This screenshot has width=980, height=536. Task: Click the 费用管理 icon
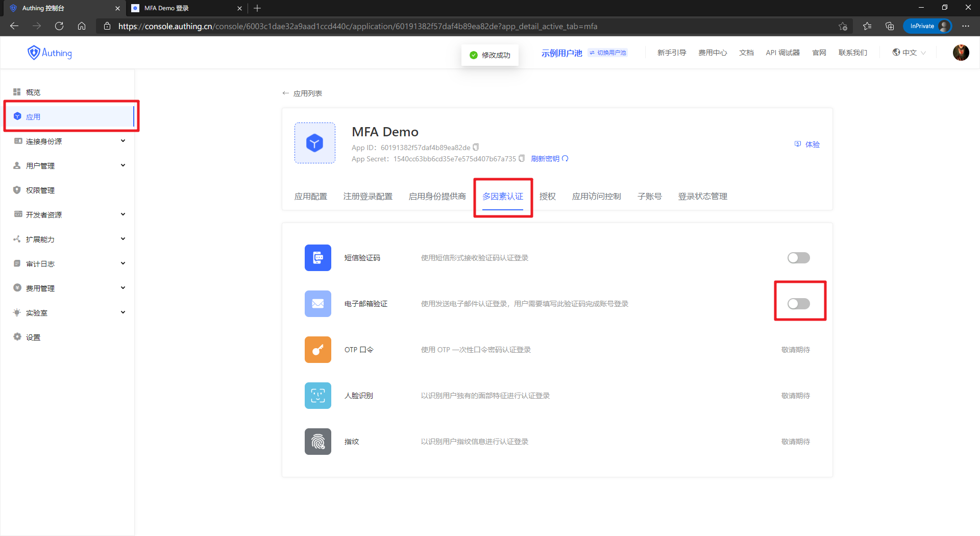click(17, 288)
